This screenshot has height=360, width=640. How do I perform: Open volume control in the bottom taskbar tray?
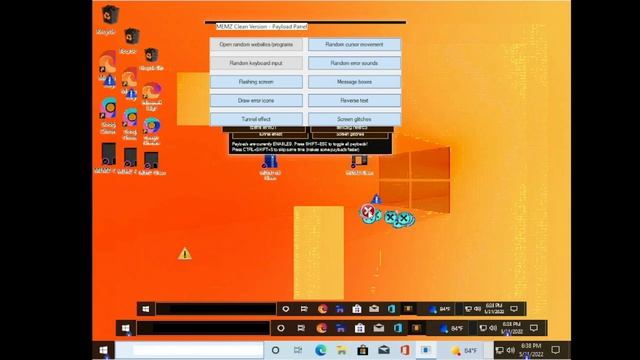[511, 350]
